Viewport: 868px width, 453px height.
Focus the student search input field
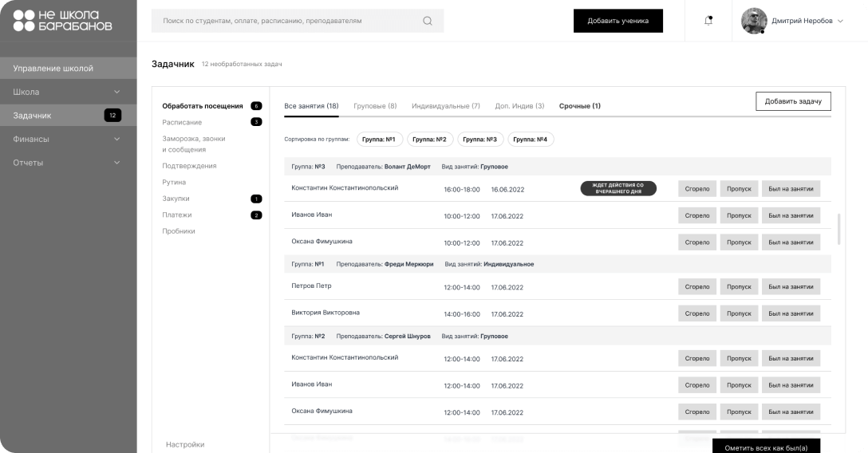tap(287, 22)
